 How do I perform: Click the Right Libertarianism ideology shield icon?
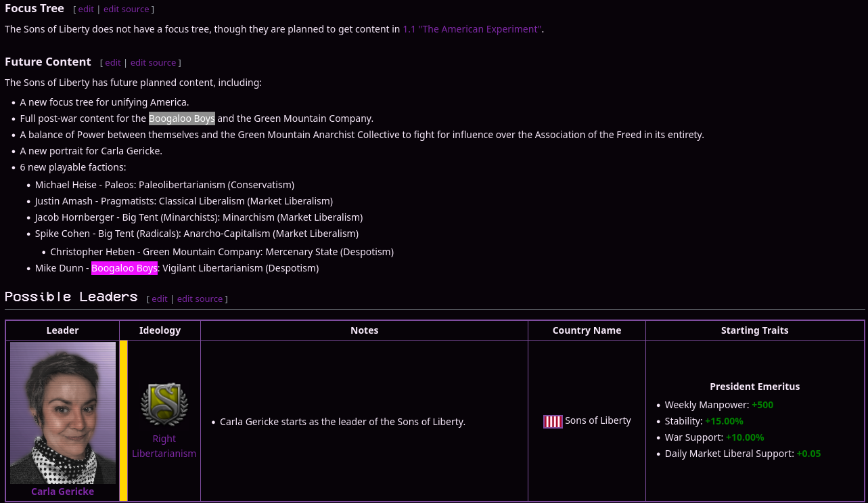(164, 404)
